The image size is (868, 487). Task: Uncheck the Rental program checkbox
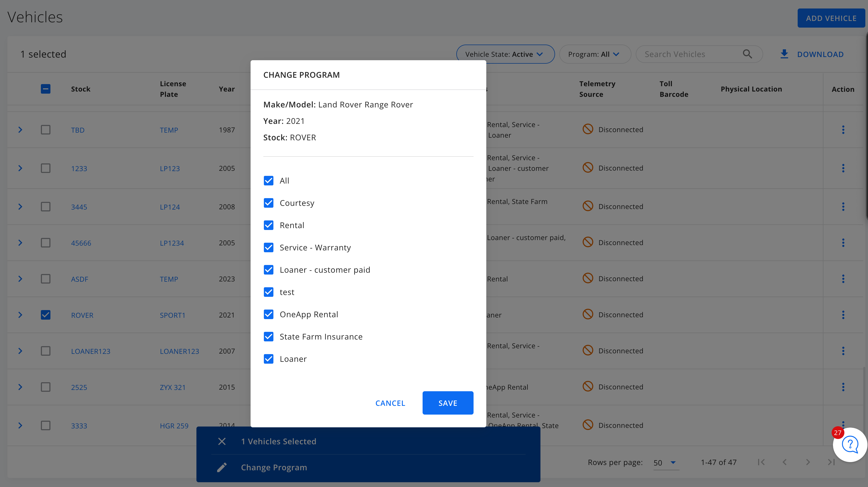coord(269,225)
